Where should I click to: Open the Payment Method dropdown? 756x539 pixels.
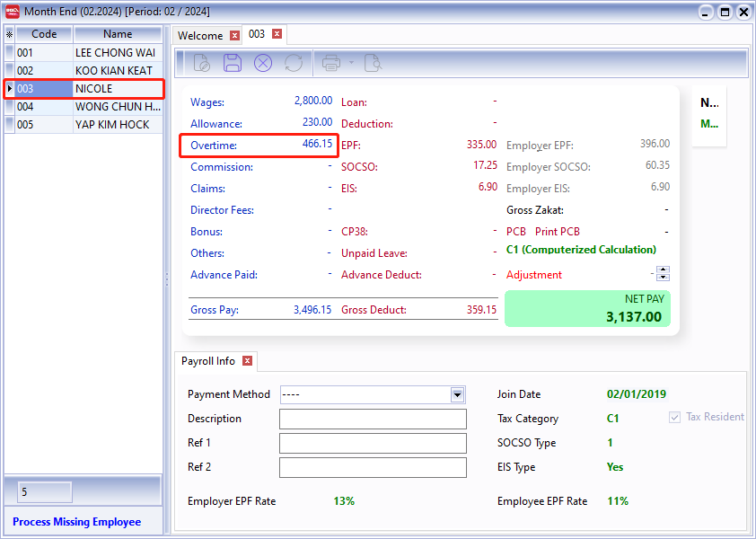[x=458, y=394]
